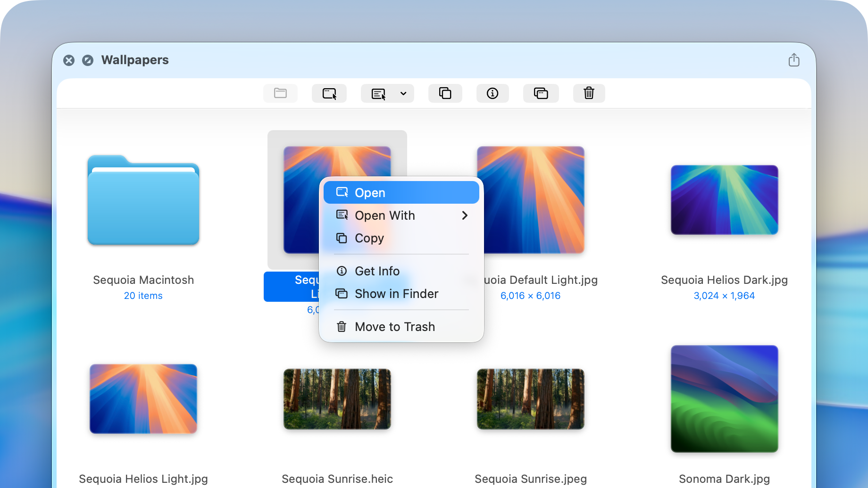Choose Move to Trash in context menu
Viewport: 868px width, 488px height.
pyautogui.click(x=394, y=327)
